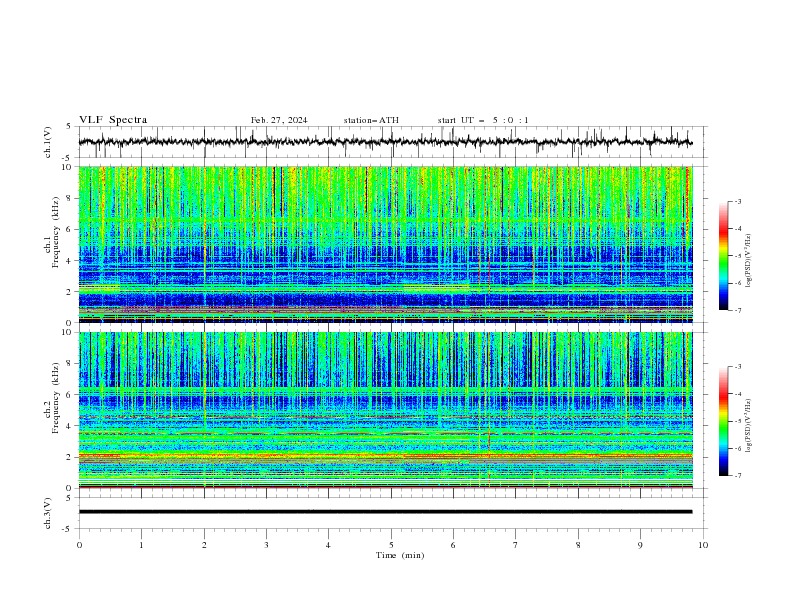Click the "-7" tick on the upper colorbar
Screen dimensions: 792x612
[x=737, y=310]
